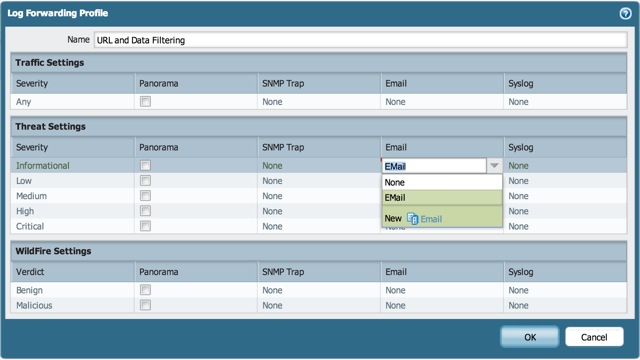The width and height of the screenshot is (640, 360).
Task: Select the Critical severity row label
Action: click(x=30, y=226)
